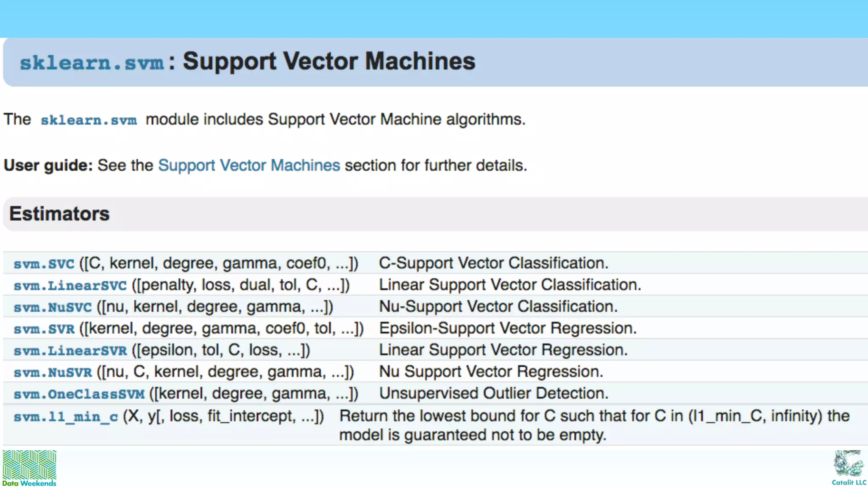Click the Estimators section header
This screenshot has width=868, height=488.
(59, 213)
